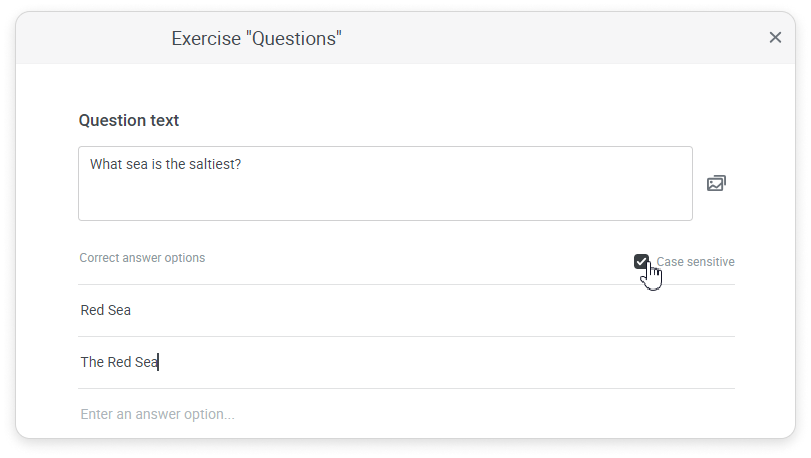The height and width of the screenshot is (458, 811).
Task: Select the "Red Sea" answer option field
Action: 400,311
